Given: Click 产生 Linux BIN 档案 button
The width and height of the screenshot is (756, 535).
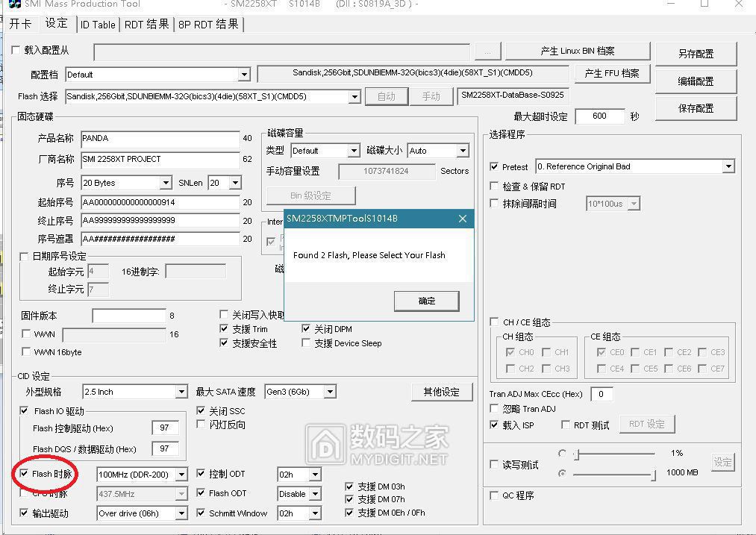Looking at the screenshot, I should point(578,51).
